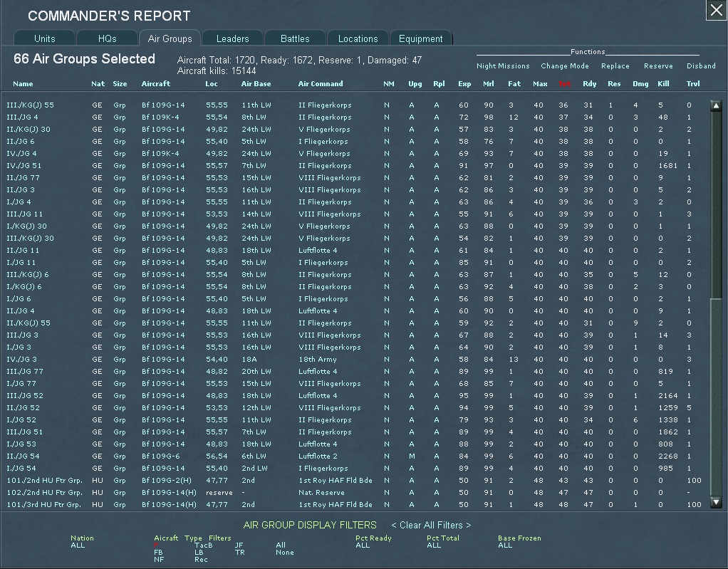Image resolution: width=728 pixels, height=569 pixels.
Task: Select air group III./KG(J) 55
Action: (30, 105)
